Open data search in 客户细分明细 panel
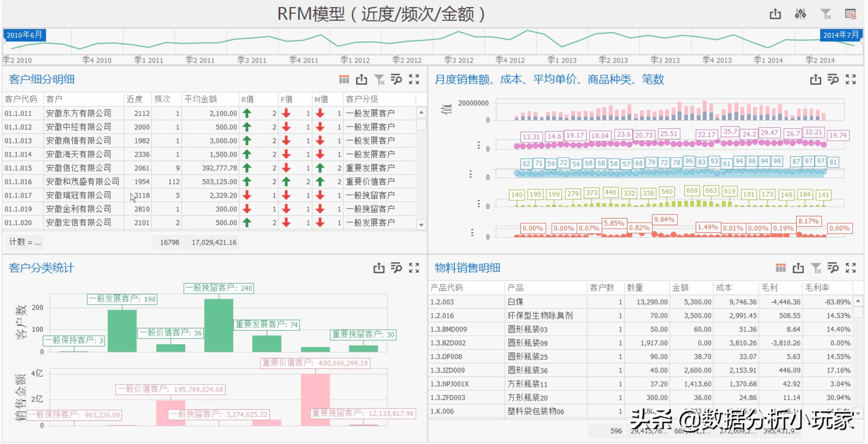868x444 pixels. pos(397,79)
